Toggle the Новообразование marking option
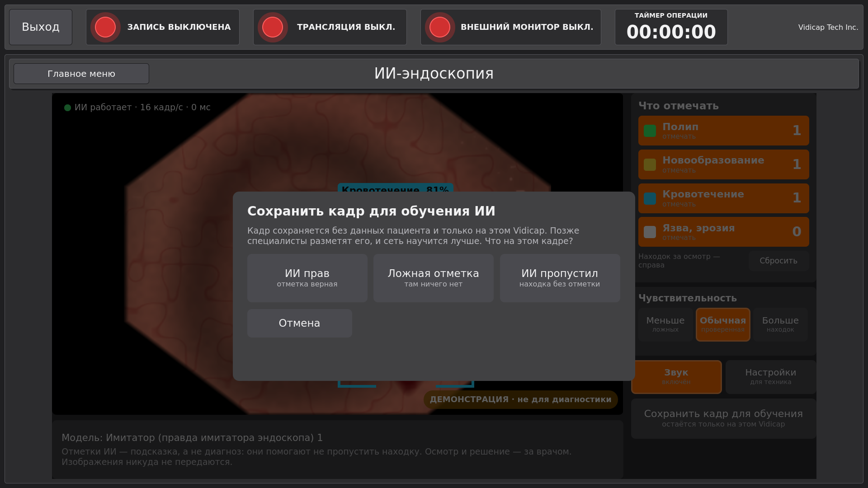Viewport: 868px width, 488px height. (723, 164)
